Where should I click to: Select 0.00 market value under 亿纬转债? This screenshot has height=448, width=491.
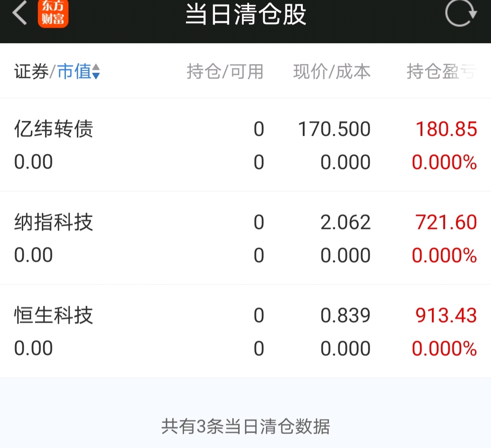[x=34, y=162]
